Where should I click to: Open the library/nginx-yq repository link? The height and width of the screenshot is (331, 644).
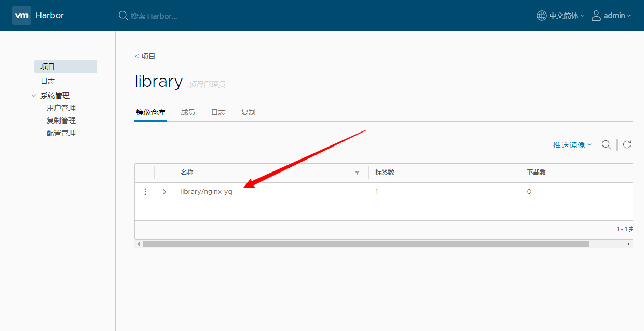pos(207,192)
